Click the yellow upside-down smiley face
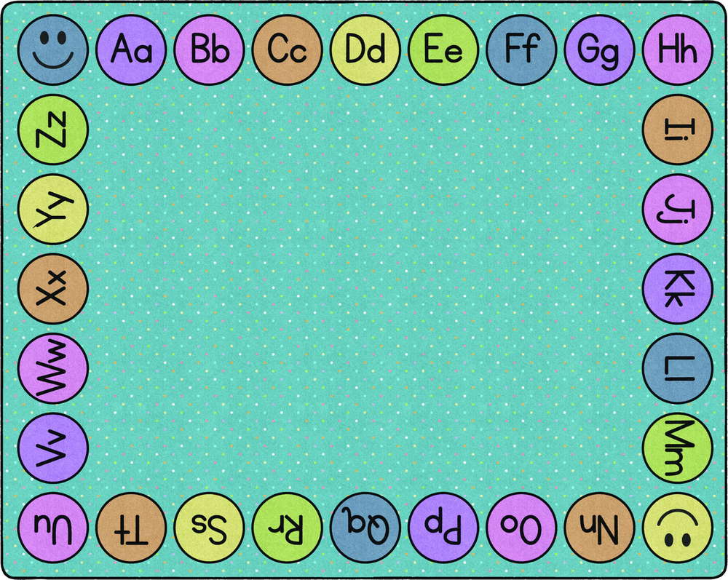Image resolution: width=728 pixels, height=580 pixels. tap(678, 527)
